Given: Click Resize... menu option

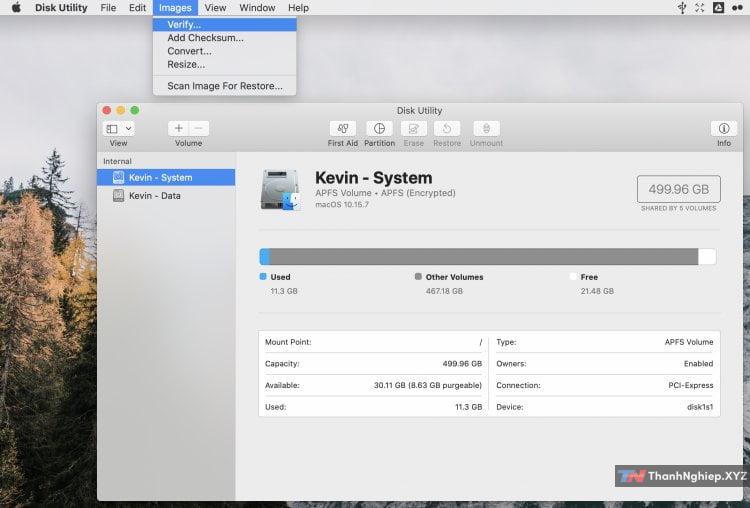Looking at the screenshot, I should coord(186,64).
